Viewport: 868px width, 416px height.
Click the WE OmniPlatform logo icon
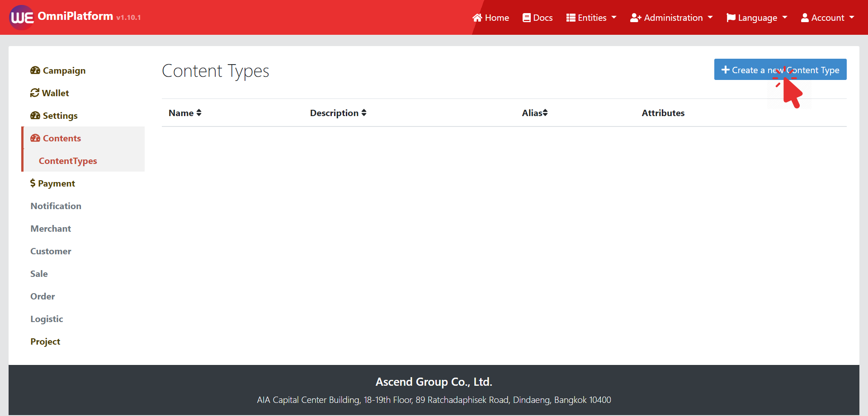tap(22, 18)
